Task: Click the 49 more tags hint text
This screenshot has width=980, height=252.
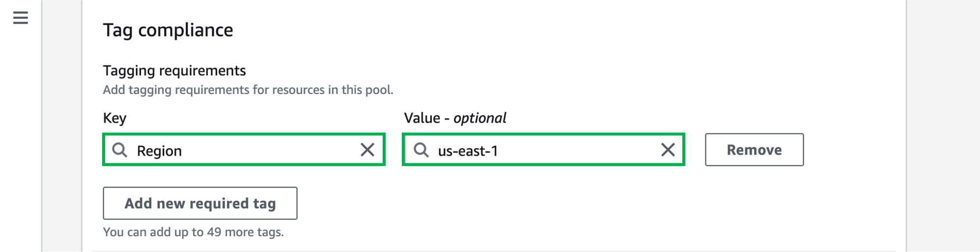Action: (x=193, y=232)
